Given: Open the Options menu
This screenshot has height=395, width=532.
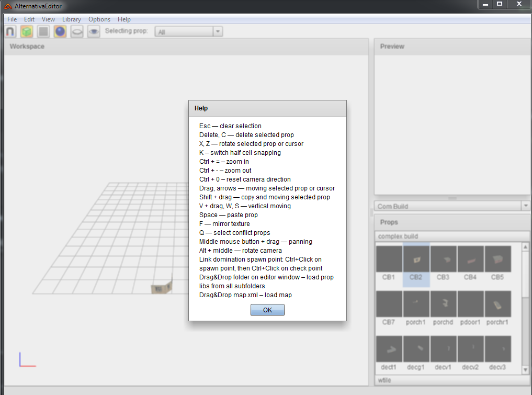Looking at the screenshot, I should pos(99,19).
